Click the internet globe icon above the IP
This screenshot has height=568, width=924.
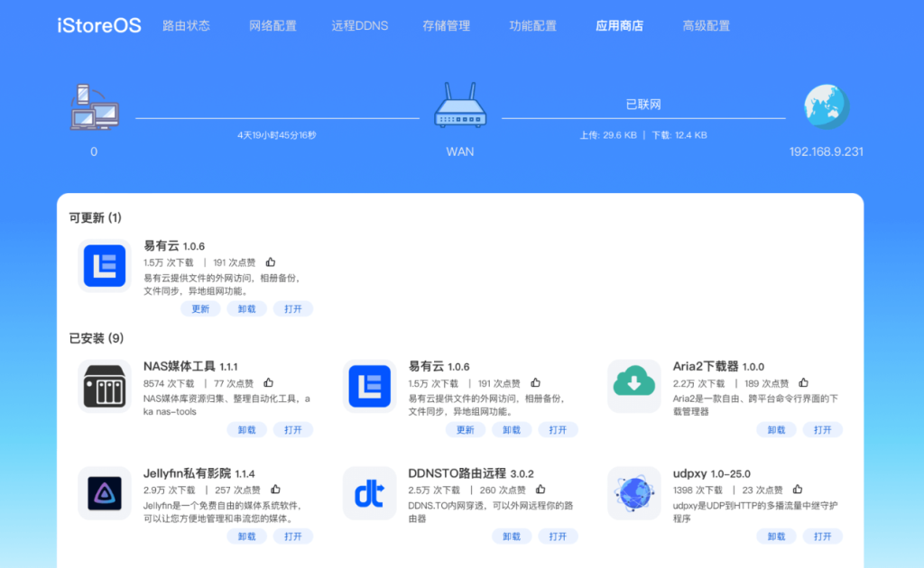click(825, 105)
